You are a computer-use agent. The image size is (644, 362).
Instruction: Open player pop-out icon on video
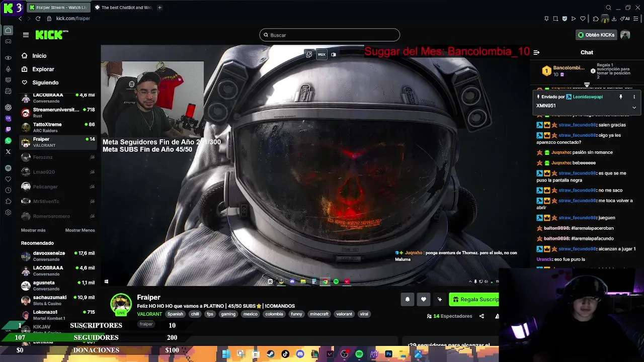[x=309, y=54]
